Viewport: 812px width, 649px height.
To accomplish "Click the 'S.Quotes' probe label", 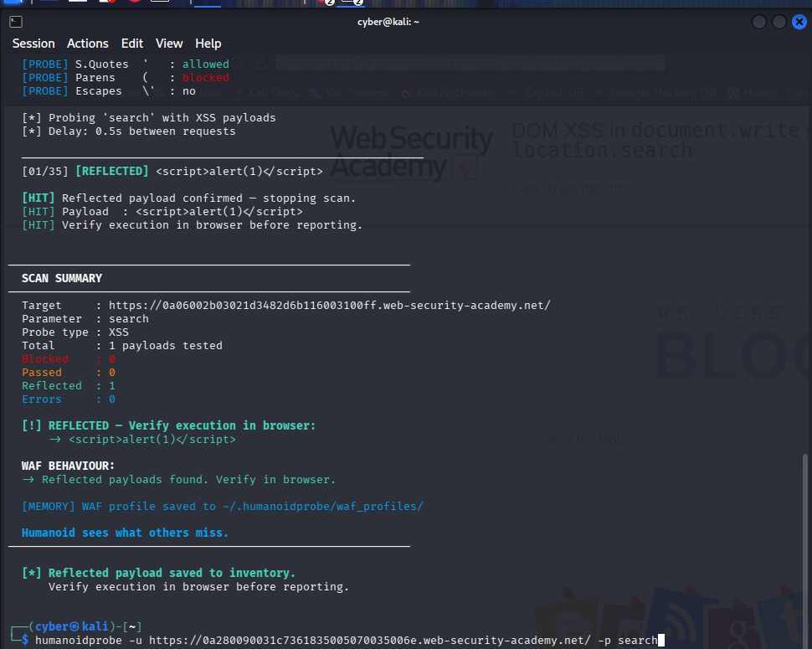I will [x=101, y=64].
